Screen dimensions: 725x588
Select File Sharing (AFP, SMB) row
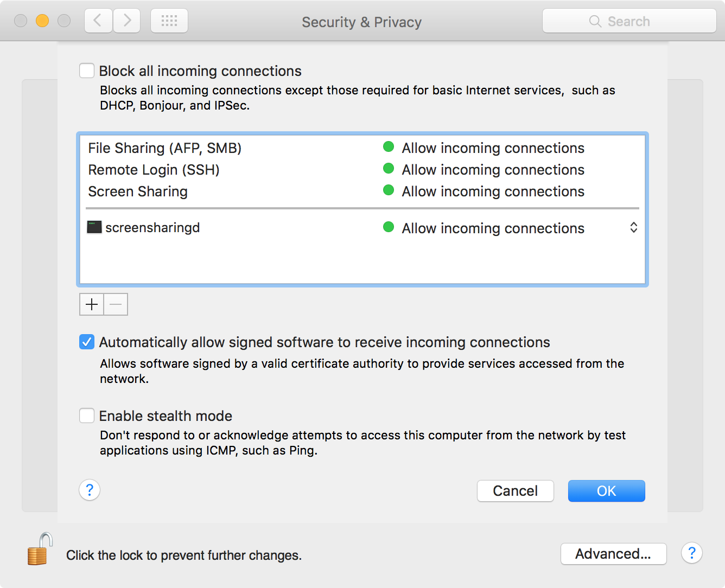point(165,148)
